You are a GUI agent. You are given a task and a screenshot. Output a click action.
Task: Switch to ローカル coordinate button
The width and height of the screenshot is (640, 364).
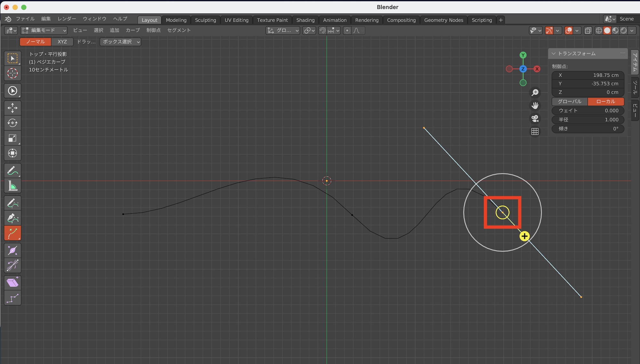605,101
